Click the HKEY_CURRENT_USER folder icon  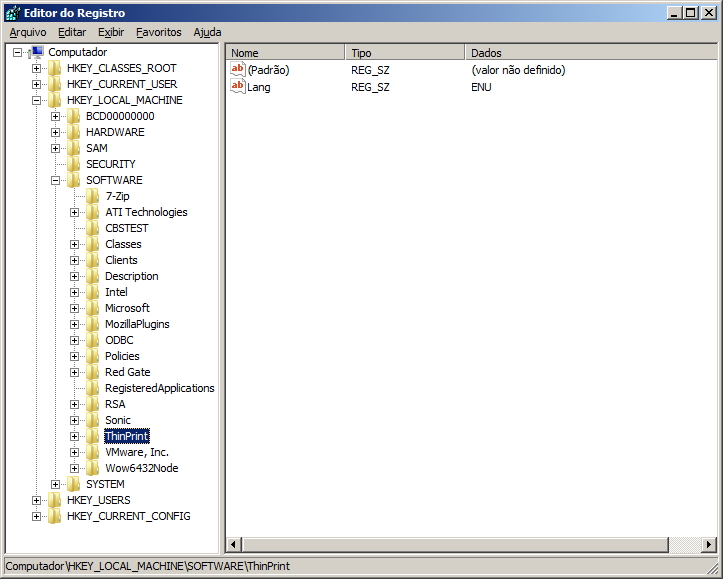tap(54, 84)
